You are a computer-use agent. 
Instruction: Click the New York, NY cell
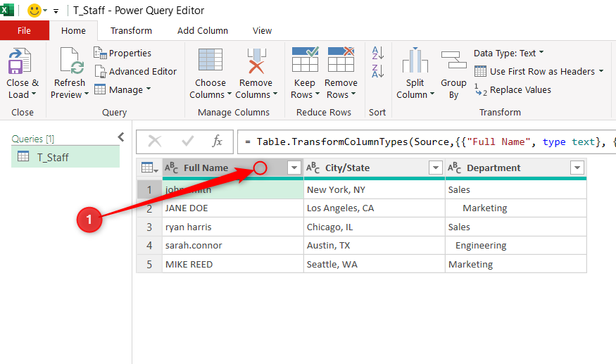click(375, 190)
